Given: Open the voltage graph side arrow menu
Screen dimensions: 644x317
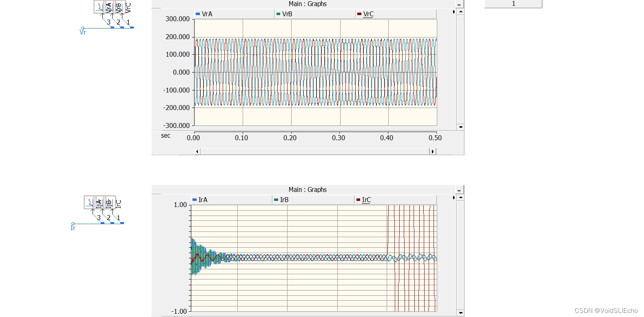Looking at the screenshot, I should [x=454, y=12].
